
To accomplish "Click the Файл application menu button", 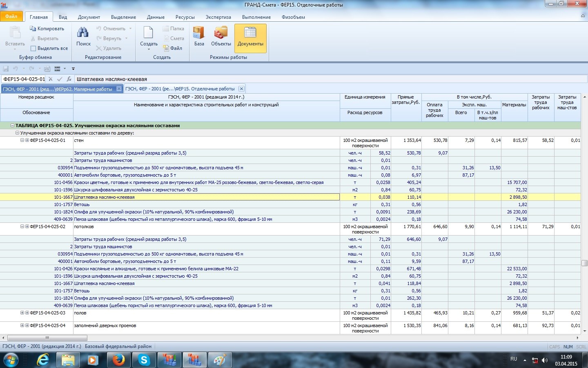I will click(x=11, y=16).
